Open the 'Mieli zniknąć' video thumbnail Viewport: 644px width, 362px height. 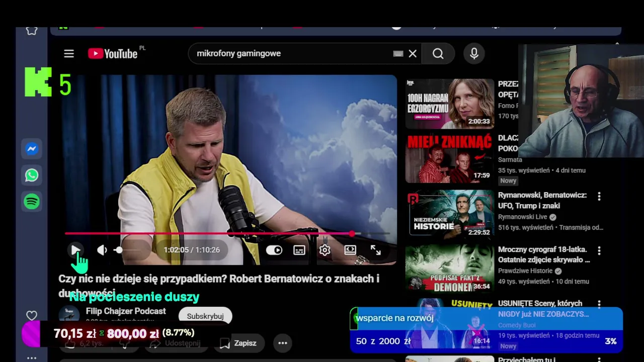coord(450,158)
